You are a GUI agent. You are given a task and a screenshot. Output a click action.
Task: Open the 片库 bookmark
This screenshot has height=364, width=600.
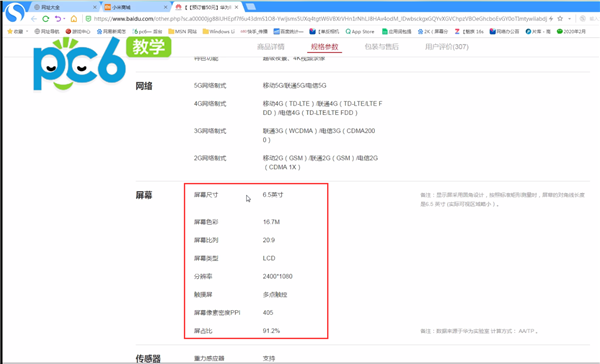[x=538, y=31]
